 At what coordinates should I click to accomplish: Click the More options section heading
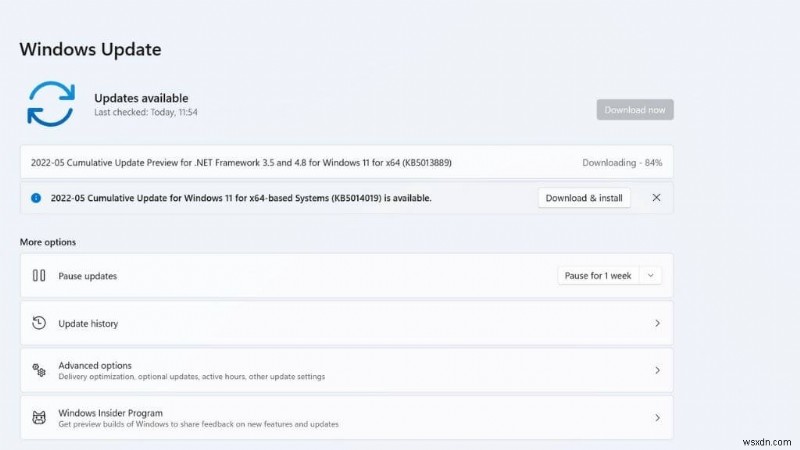(48, 242)
